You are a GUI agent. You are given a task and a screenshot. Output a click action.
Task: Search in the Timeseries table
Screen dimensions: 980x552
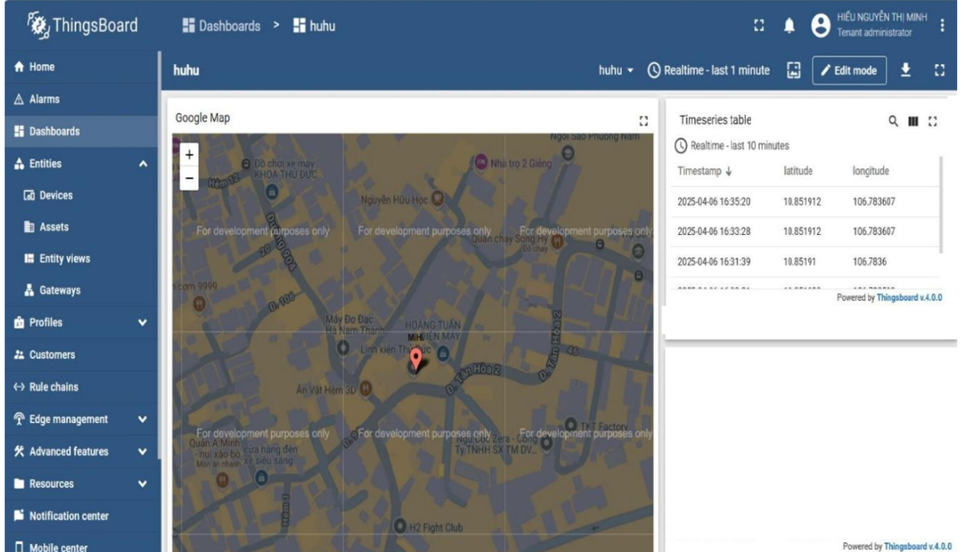point(894,121)
